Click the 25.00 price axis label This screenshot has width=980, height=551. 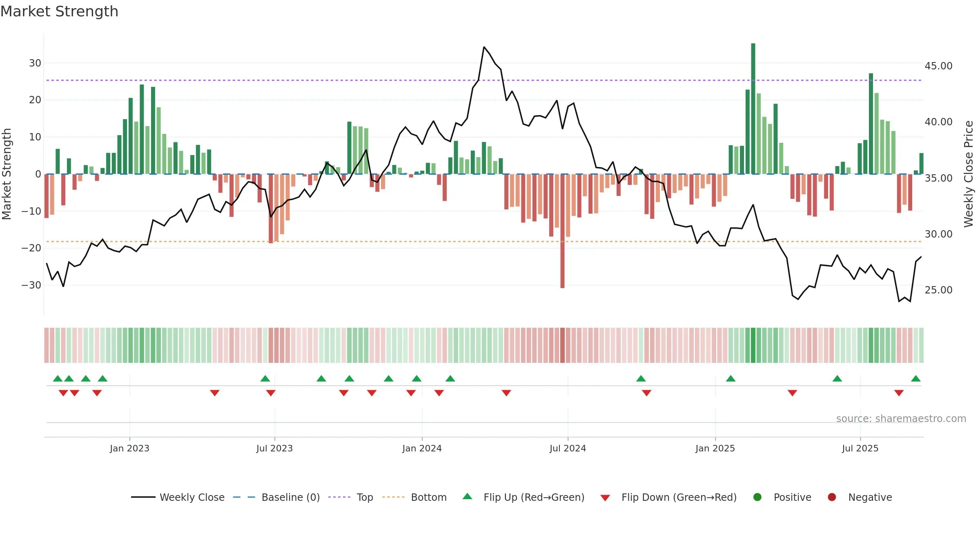point(938,290)
